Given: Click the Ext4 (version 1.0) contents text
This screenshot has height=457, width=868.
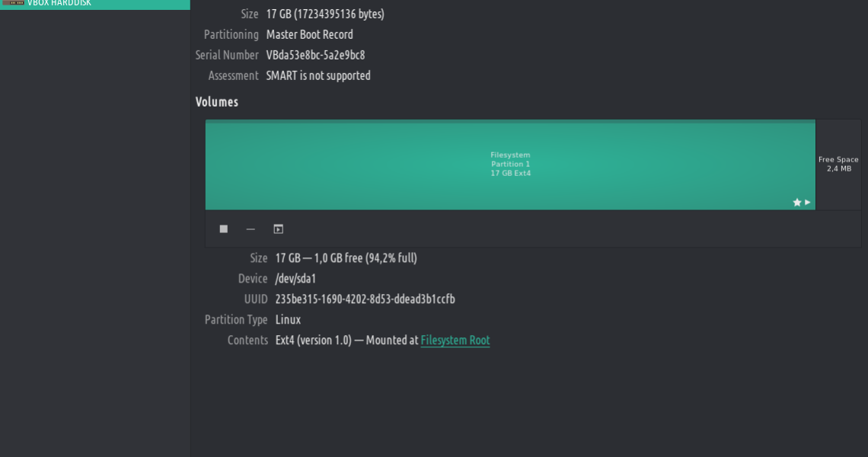Looking at the screenshot, I should click(313, 340).
